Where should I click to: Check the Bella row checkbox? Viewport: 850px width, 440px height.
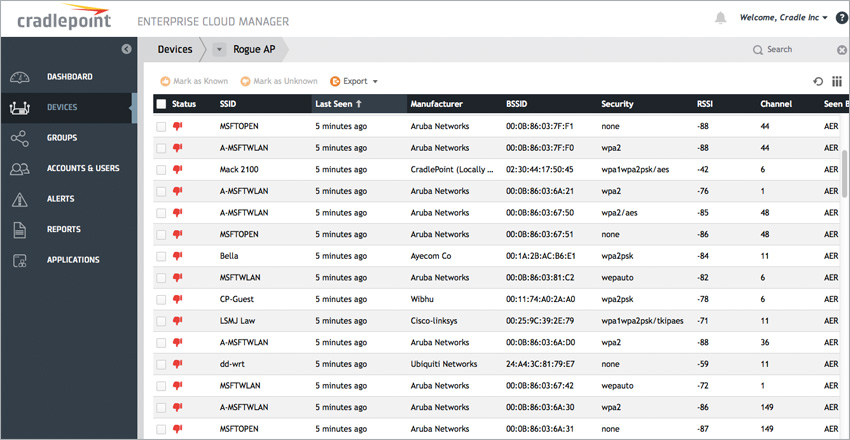[161, 256]
